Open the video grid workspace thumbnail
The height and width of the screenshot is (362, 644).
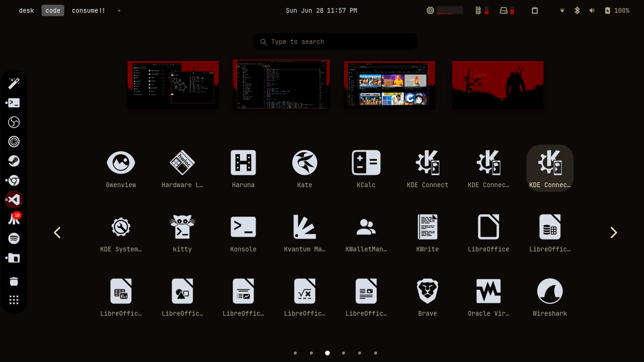click(390, 85)
